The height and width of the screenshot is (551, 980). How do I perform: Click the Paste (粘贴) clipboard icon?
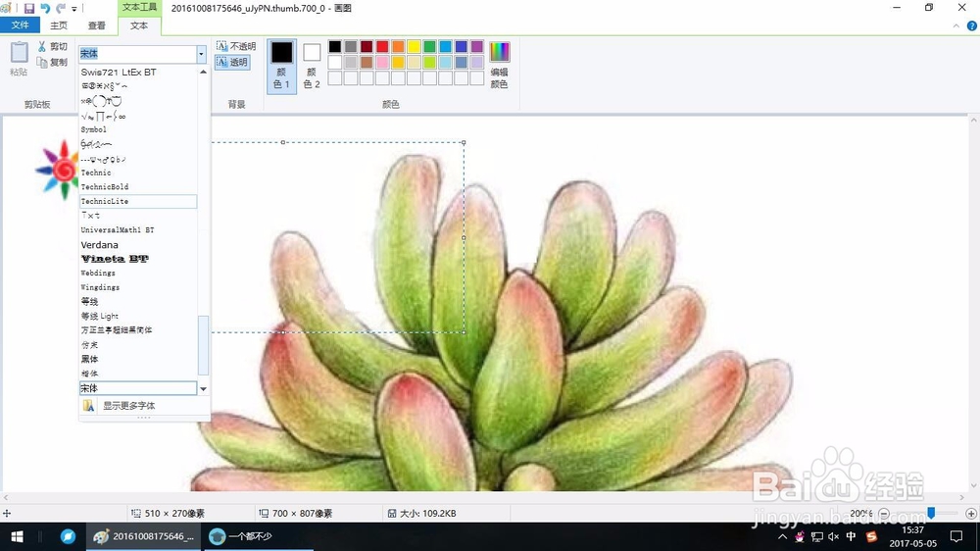click(x=19, y=53)
